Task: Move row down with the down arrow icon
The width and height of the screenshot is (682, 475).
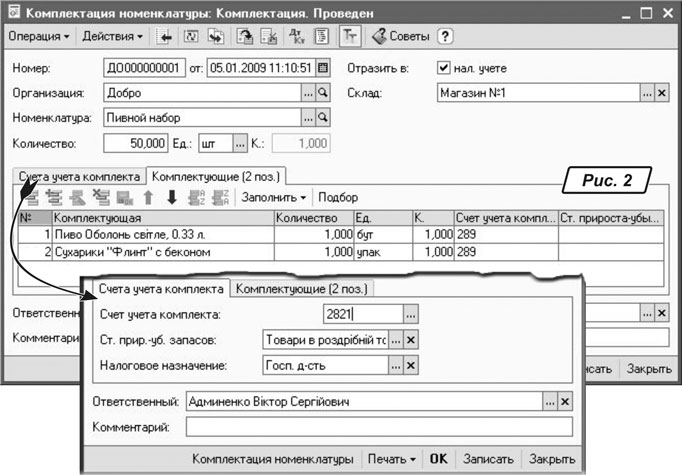Action: tap(171, 198)
